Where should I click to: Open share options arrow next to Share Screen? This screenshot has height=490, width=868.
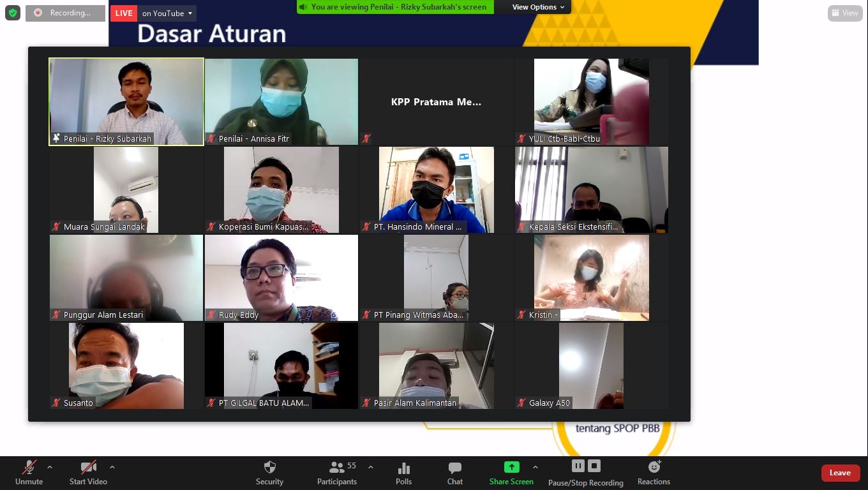point(535,467)
